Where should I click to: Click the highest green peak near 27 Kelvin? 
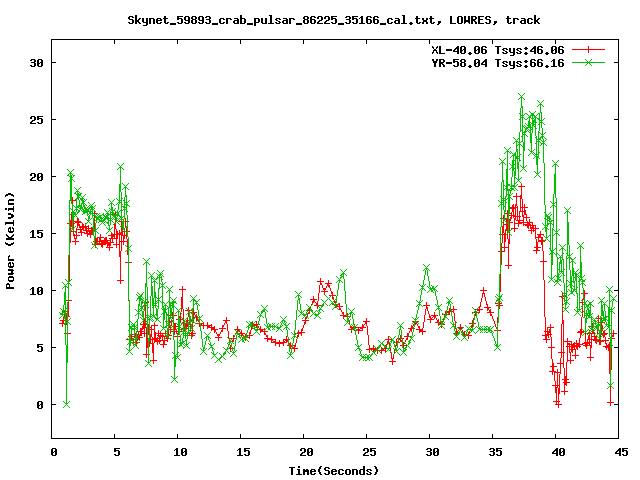[521, 97]
